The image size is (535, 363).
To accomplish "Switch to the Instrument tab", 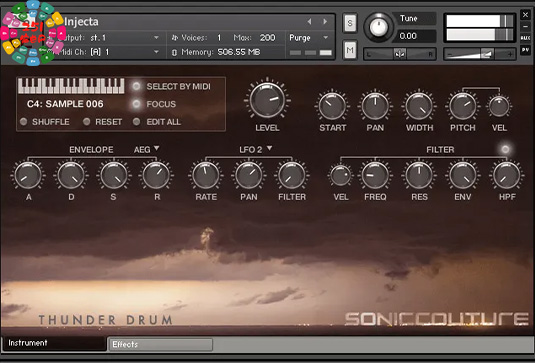I will (54, 343).
